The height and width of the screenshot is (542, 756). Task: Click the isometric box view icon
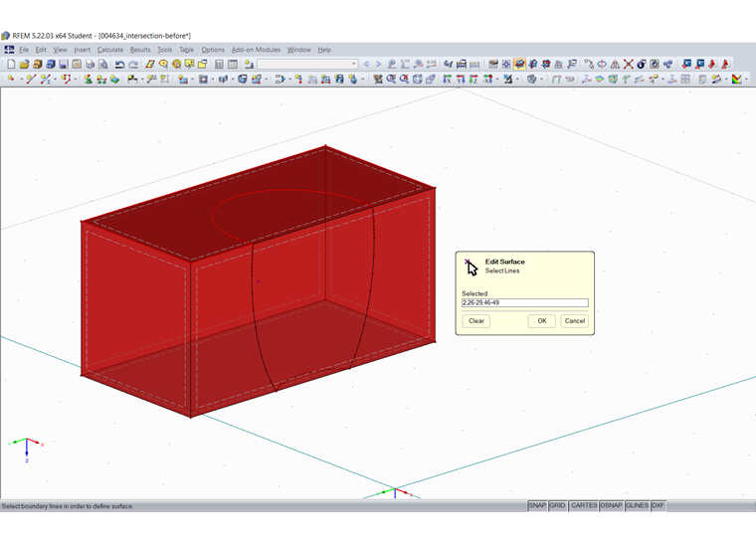click(x=418, y=79)
